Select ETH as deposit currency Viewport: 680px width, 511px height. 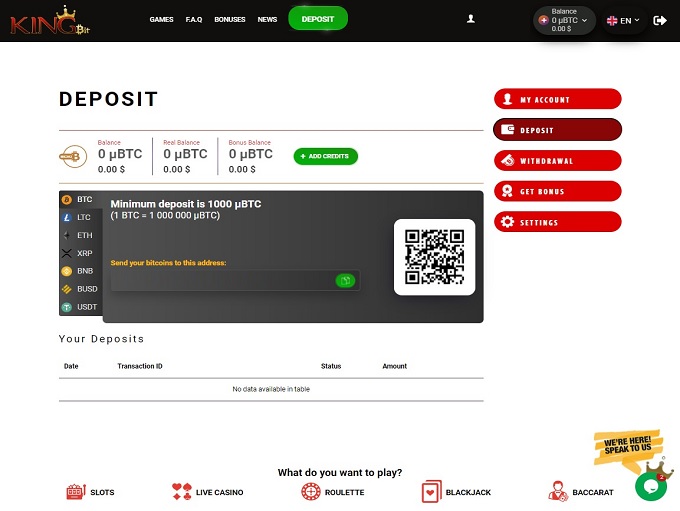[81, 235]
